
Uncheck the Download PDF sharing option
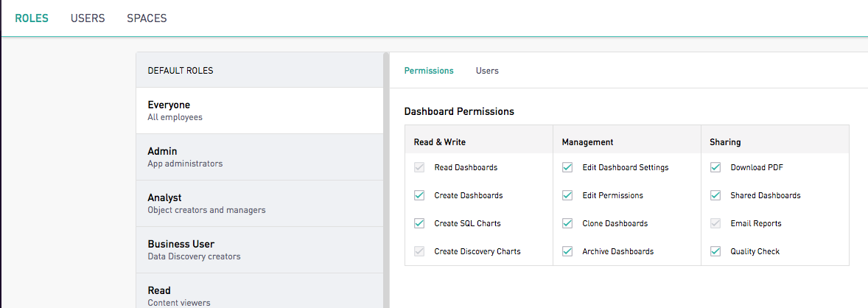715,167
